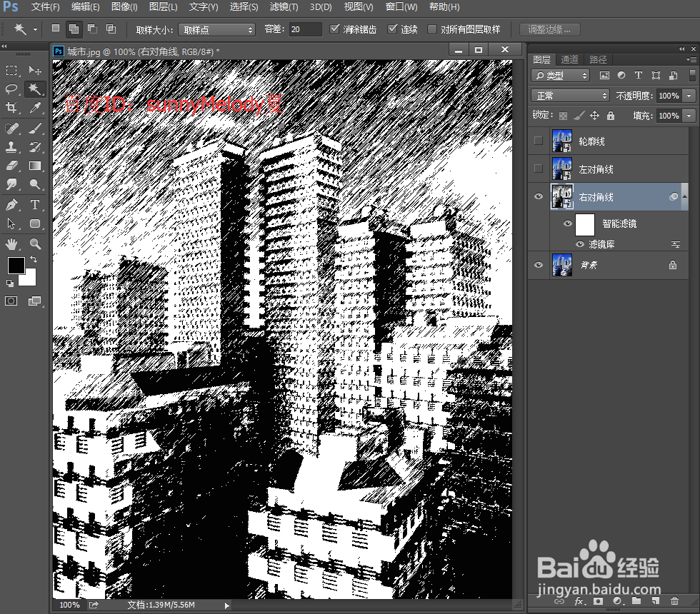Hide the 右对角线 layer

(x=539, y=196)
